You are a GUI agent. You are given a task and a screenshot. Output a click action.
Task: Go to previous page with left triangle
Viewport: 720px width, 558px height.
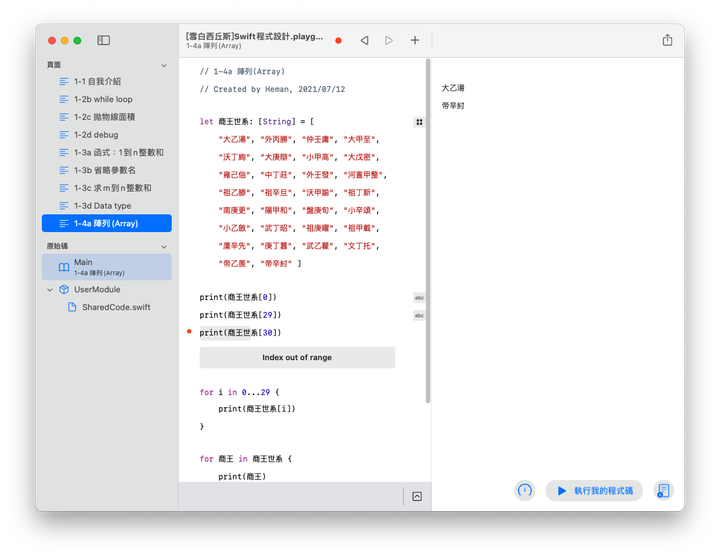click(365, 40)
